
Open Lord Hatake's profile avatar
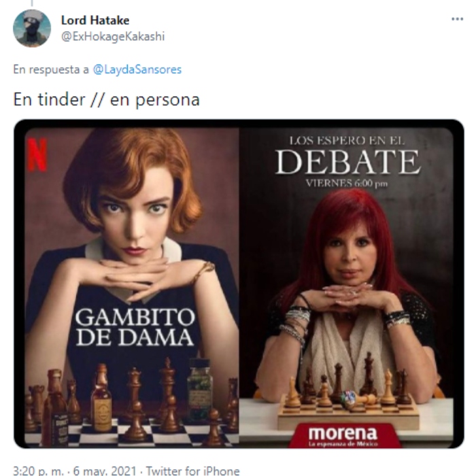coord(32,29)
